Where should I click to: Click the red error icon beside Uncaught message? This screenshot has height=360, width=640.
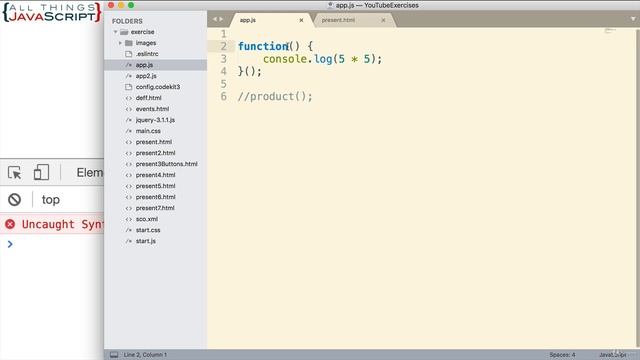pyautogui.click(x=10, y=224)
